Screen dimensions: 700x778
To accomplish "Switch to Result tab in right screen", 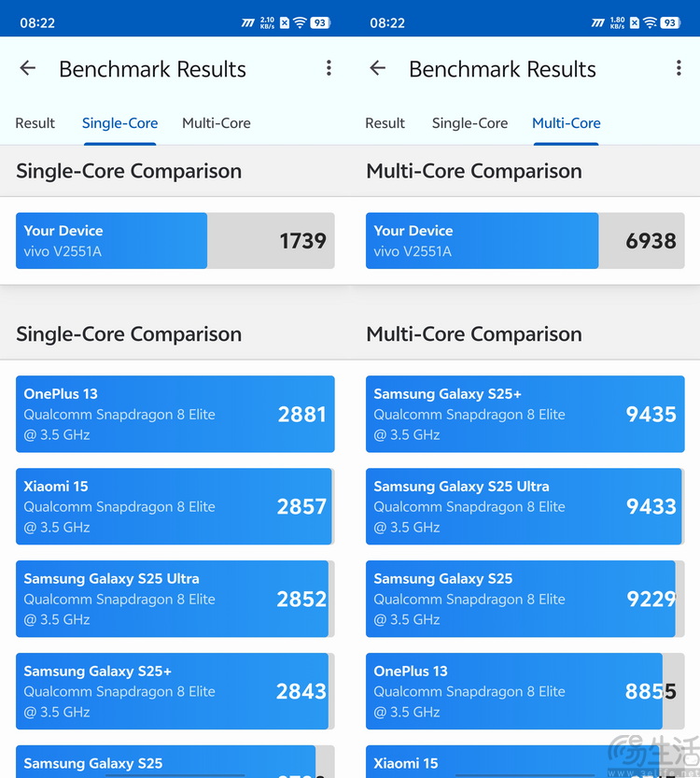I will click(x=385, y=123).
